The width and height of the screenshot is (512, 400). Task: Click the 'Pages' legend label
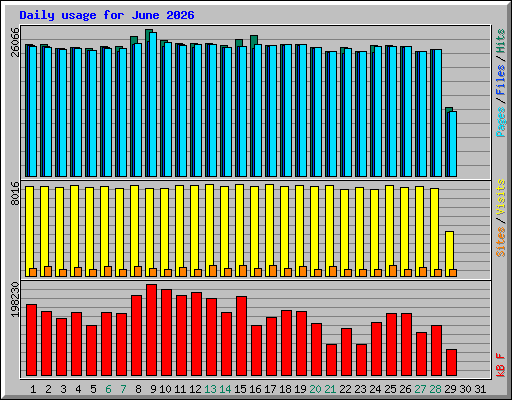click(x=501, y=122)
